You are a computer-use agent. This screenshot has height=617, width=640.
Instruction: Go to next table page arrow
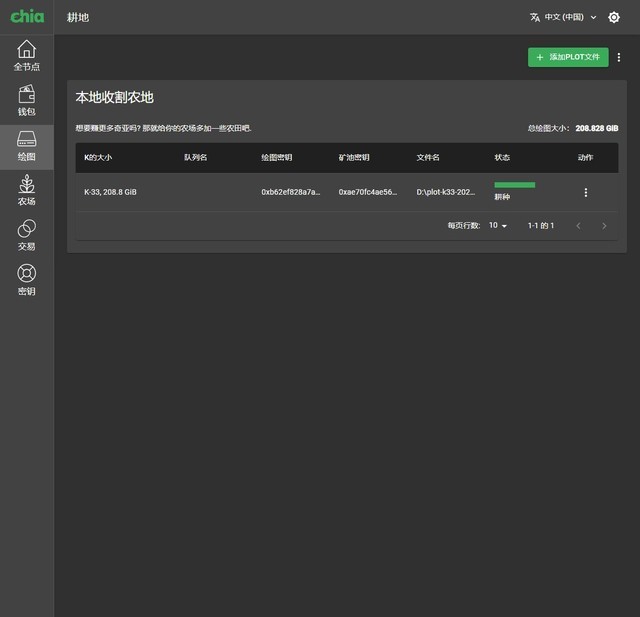604,226
